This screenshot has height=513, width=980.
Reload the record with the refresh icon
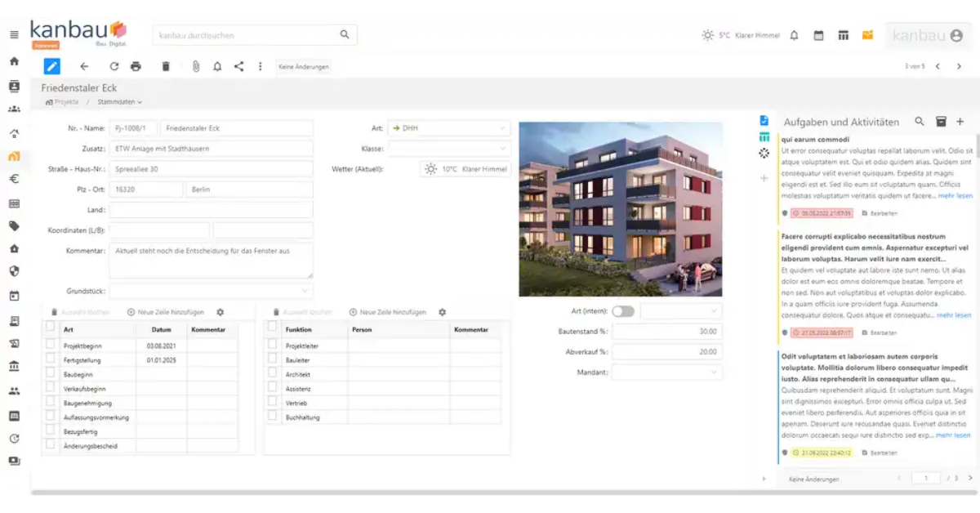coord(114,66)
